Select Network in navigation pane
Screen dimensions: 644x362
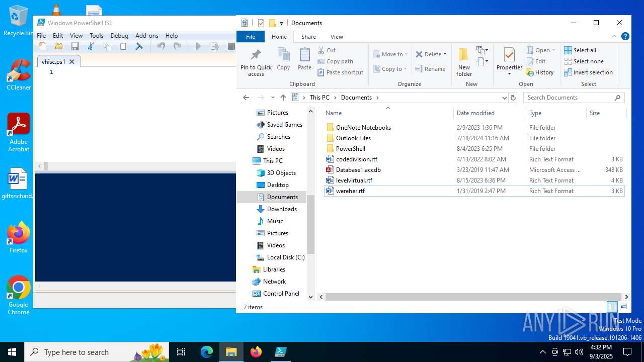point(274,282)
